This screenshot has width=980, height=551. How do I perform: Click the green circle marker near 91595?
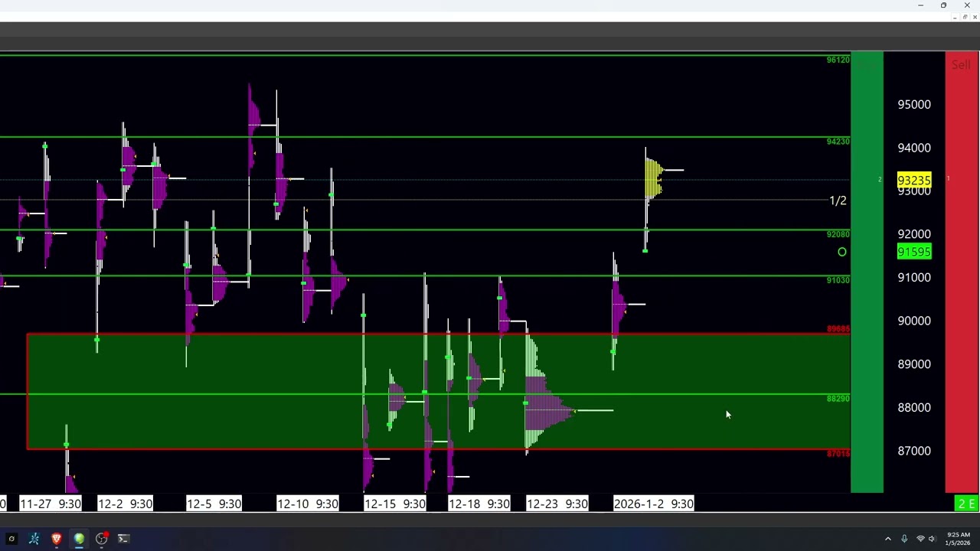[842, 252]
